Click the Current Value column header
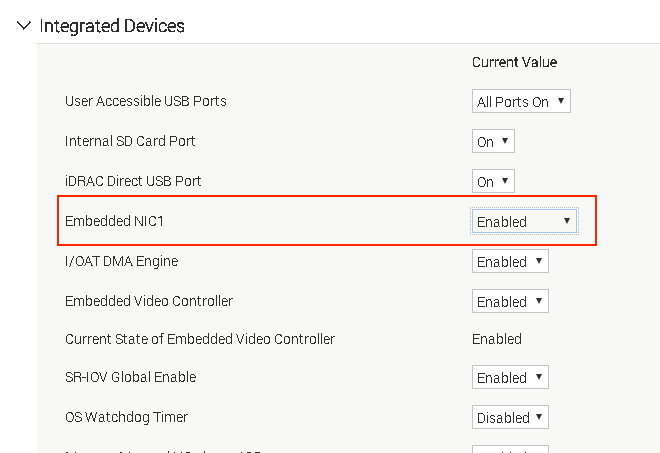 [514, 62]
